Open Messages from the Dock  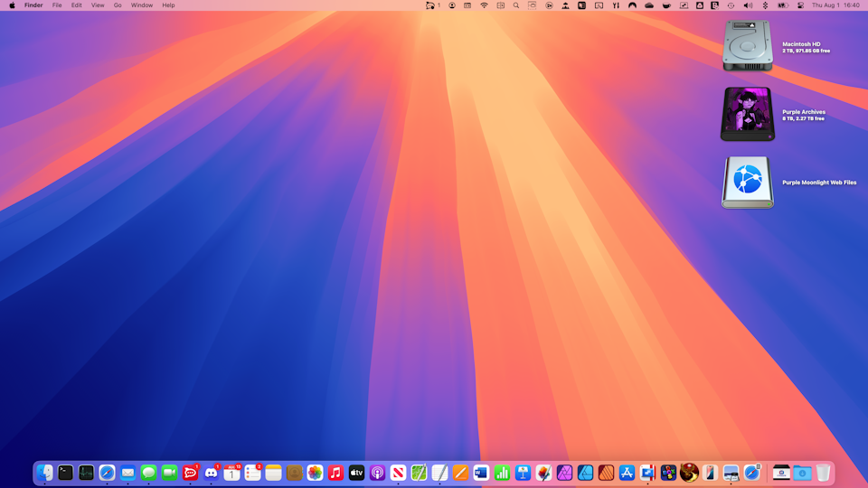tap(148, 473)
